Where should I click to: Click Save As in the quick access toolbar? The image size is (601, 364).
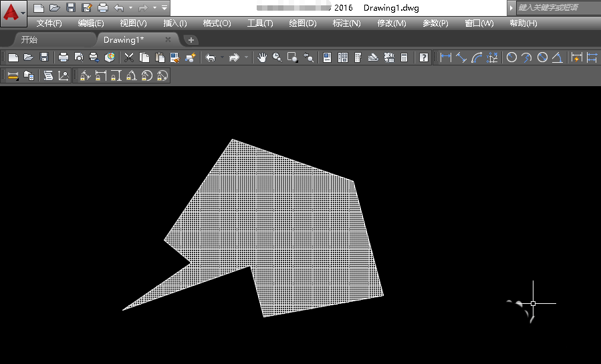click(87, 7)
